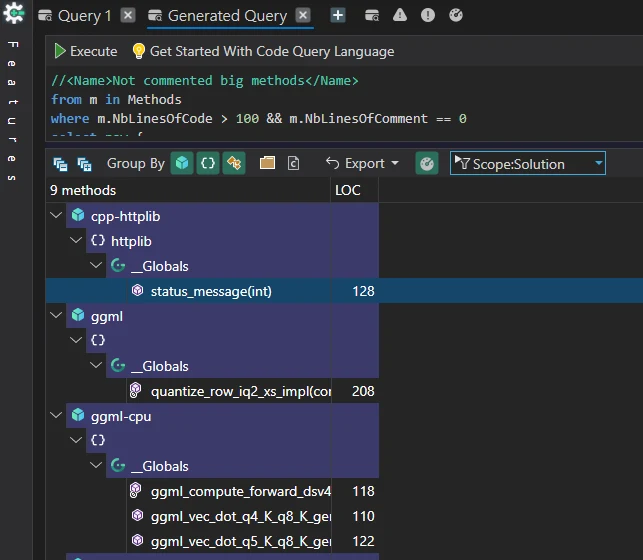
Task: Select ggml_vec_dot_q5_K_q8_K method row
Action: pos(253,541)
